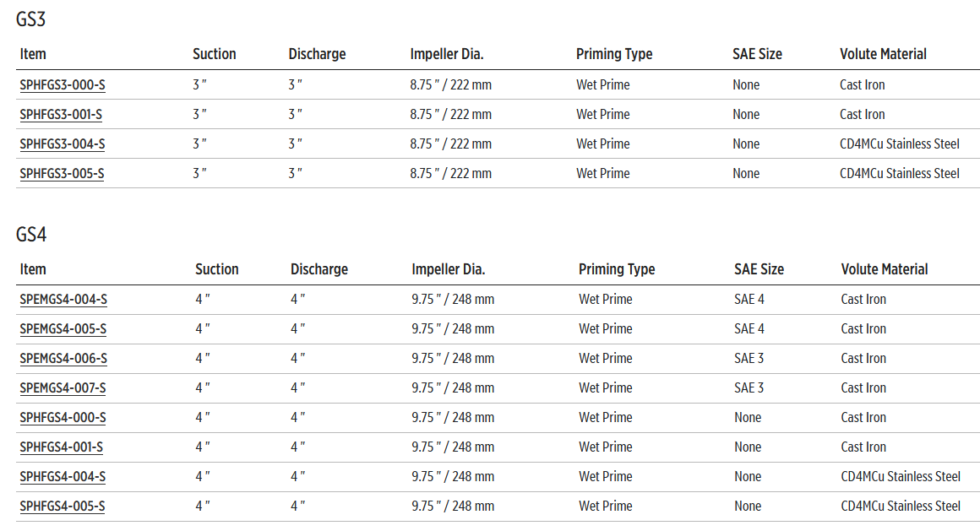The image size is (980, 531).
Task: Click the GS3 table Item column header
Action: coord(33,54)
